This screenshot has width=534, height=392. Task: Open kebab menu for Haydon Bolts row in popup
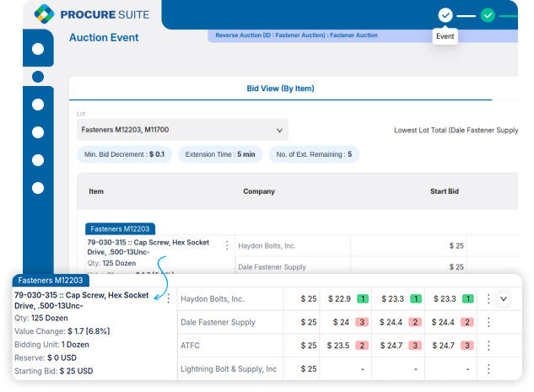(488, 298)
